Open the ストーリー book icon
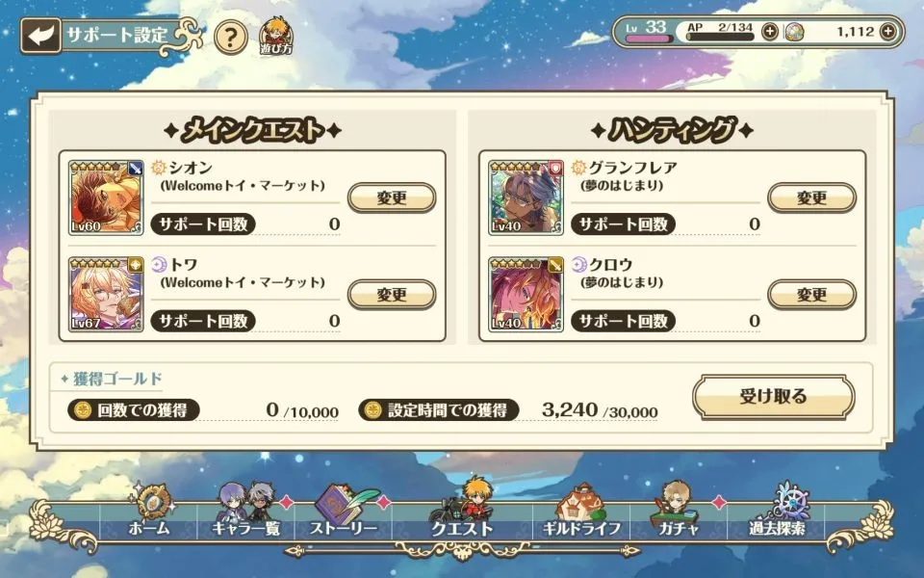Screen dimensions: 924x578 [344, 512]
